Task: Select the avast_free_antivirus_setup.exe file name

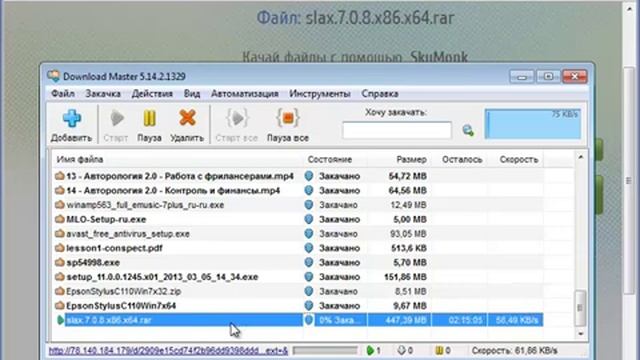Action: [128, 234]
